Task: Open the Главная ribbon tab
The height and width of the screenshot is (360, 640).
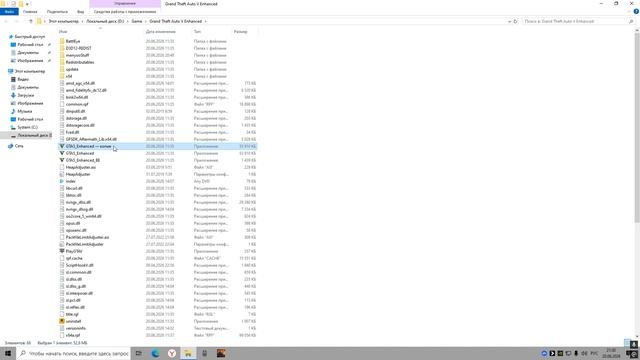Action: [30, 11]
